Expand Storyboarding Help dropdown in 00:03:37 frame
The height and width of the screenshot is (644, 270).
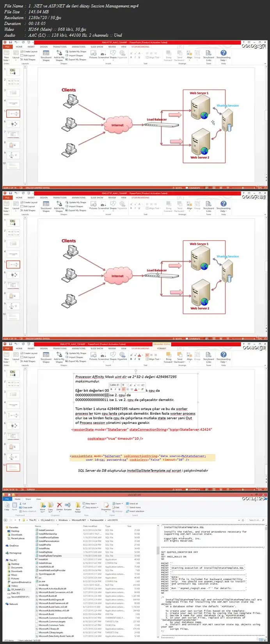pos(223,56)
